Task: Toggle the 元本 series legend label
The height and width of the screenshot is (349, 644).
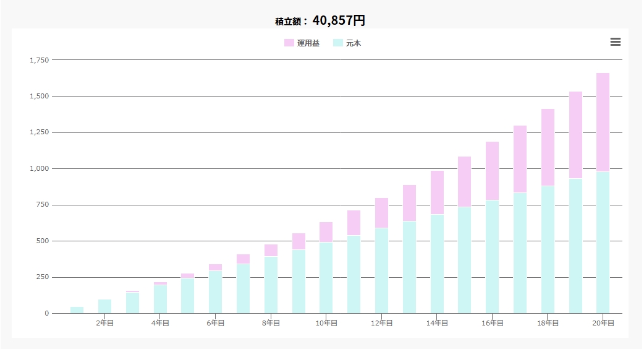Action: click(x=354, y=43)
